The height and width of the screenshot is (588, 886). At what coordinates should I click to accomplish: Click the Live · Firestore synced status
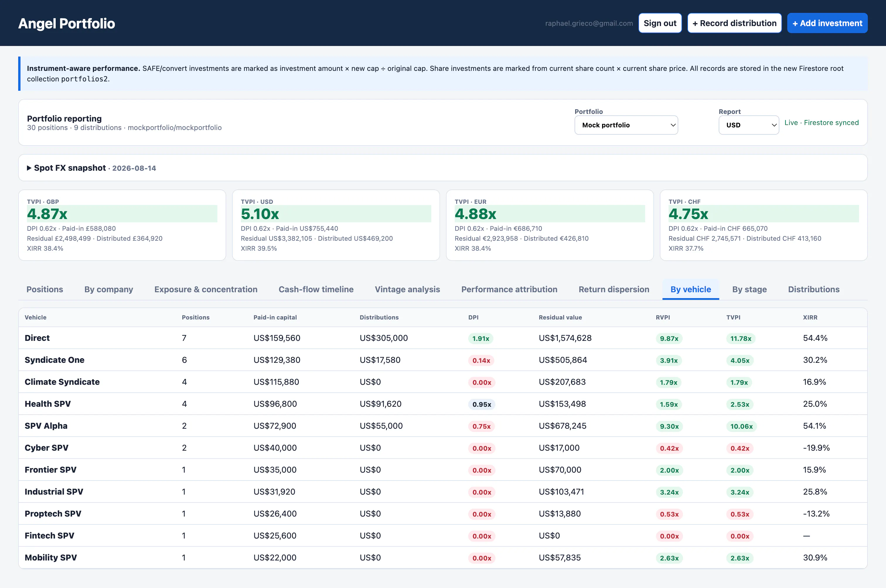point(822,123)
